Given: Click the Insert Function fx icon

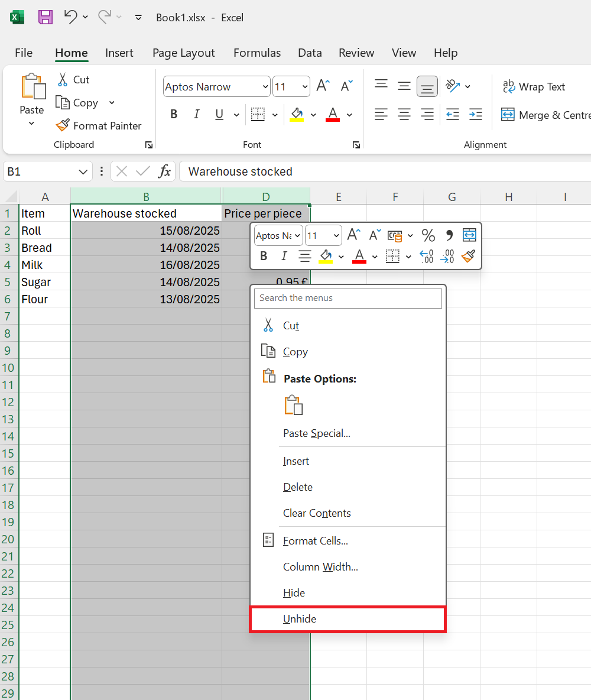Looking at the screenshot, I should [165, 171].
